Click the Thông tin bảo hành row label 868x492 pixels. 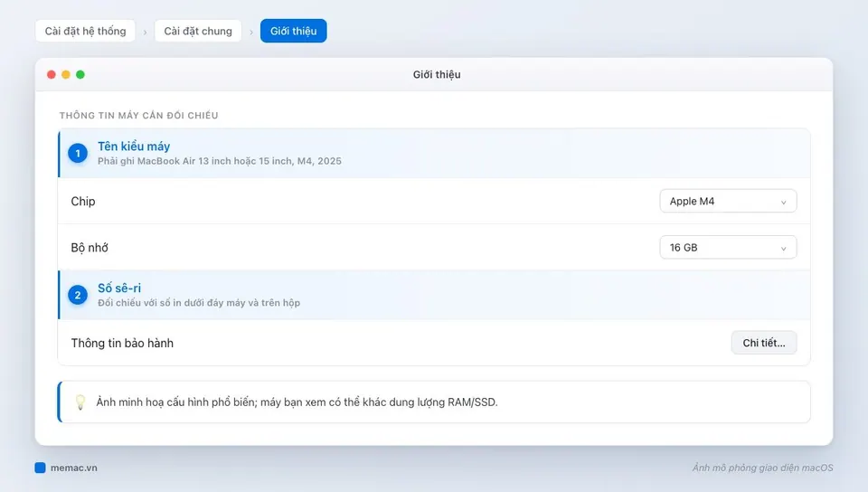(x=122, y=343)
